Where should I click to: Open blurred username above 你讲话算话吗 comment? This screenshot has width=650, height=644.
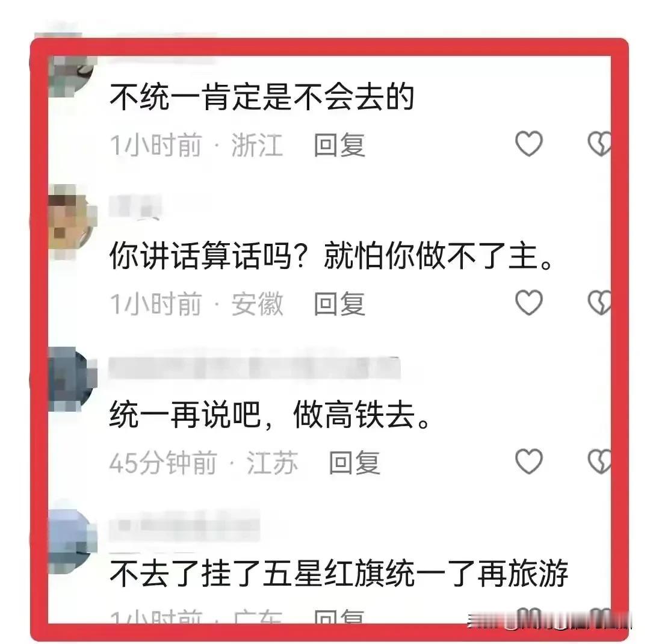[x=135, y=206]
